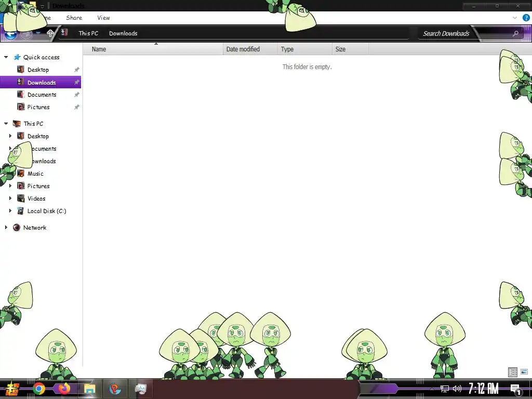
Task: Expand the Videos folder arrow
Action: (10, 198)
